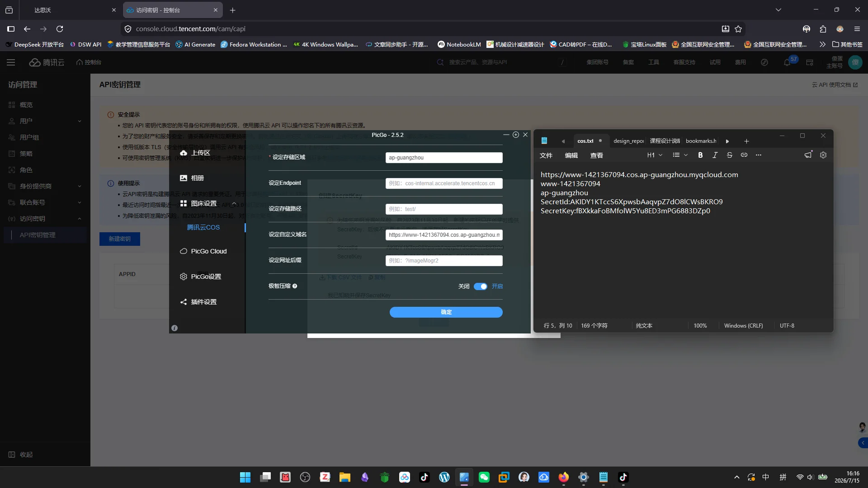The height and width of the screenshot is (488, 868).
Task: Open notifications bell with 57 badge
Action: [x=787, y=62]
